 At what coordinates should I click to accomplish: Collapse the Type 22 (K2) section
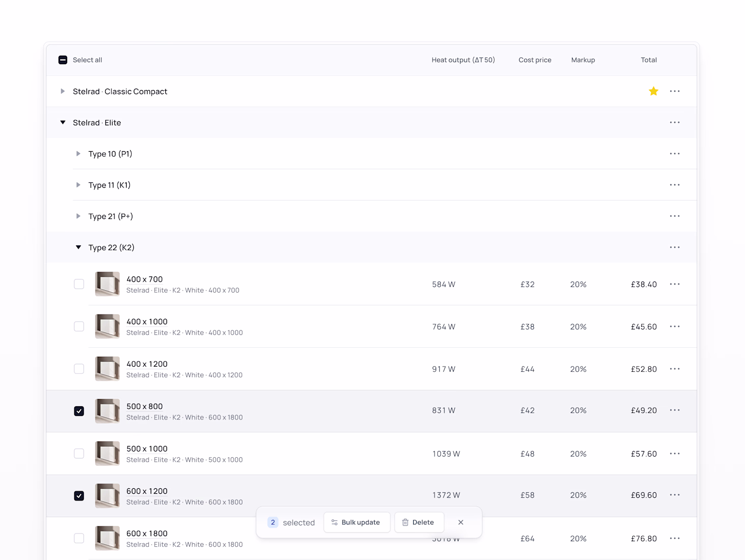pos(78,247)
